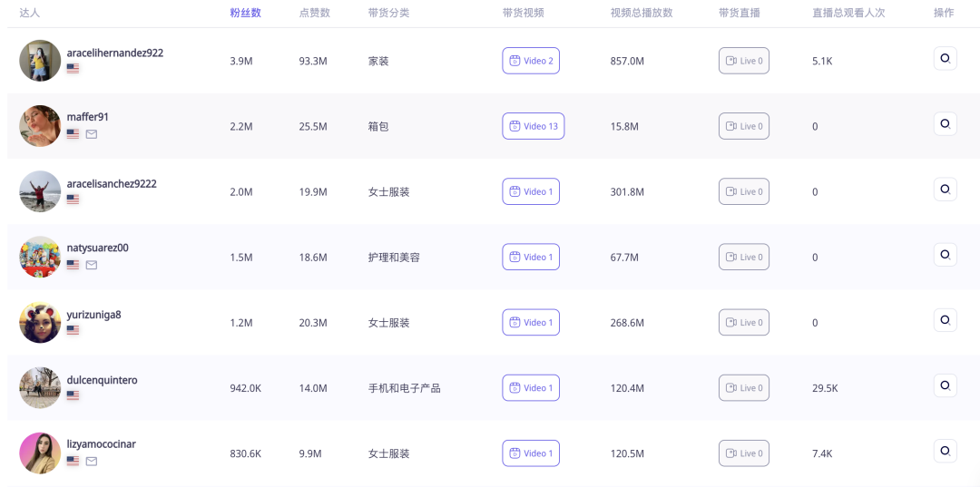Click the 视频总播放数 column header
This screenshot has width=980, height=487.
tap(642, 13)
